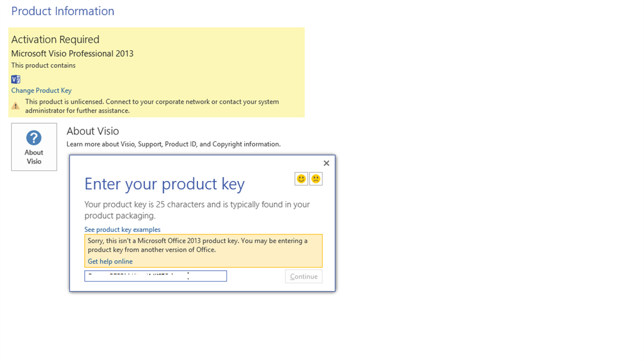Viewport: 644px width, 362px height.
Task: Click the About Visio section heading
Action: tap(93, 131)
